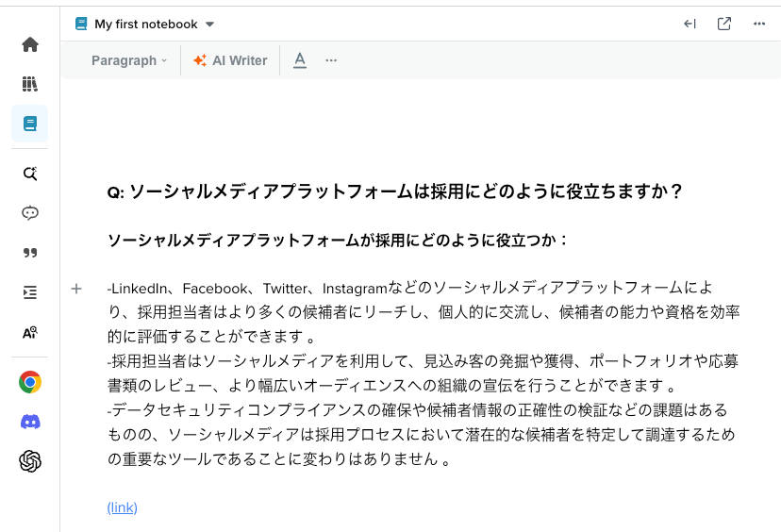Open the Paragraph style dropdown
781x532 pixels.
(129, 60)
